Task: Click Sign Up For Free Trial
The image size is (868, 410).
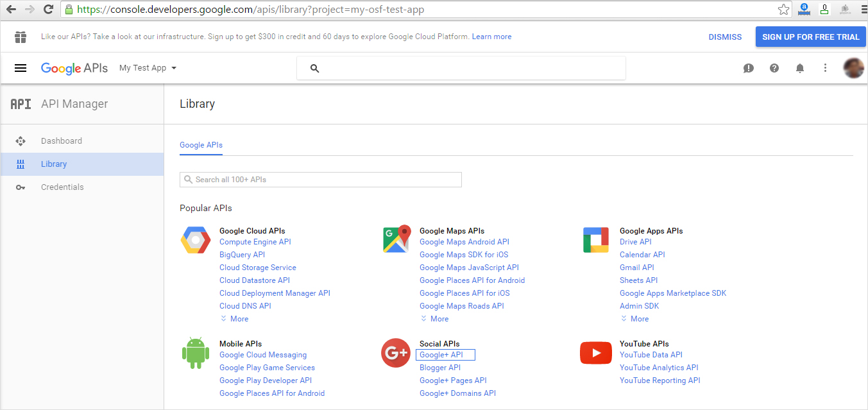Action: tap(810, 37)
